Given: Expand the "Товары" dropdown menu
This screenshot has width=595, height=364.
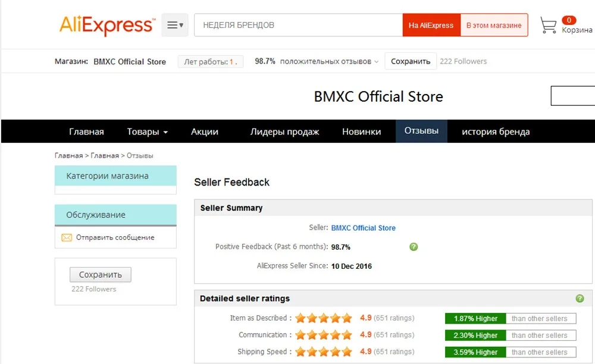Looking at the screenshot, I should pos(147,131).
